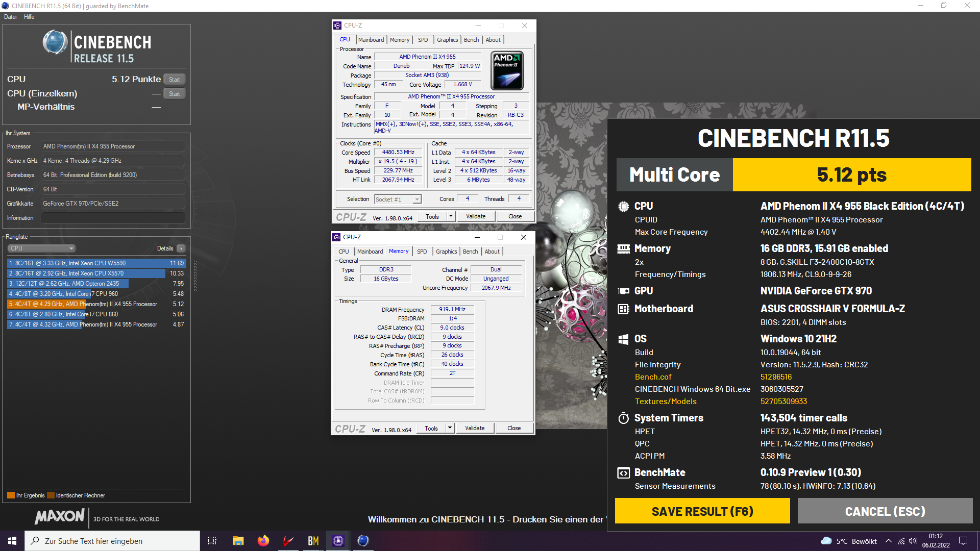Click the Details arrow button in Rangliste

point(181,248)
